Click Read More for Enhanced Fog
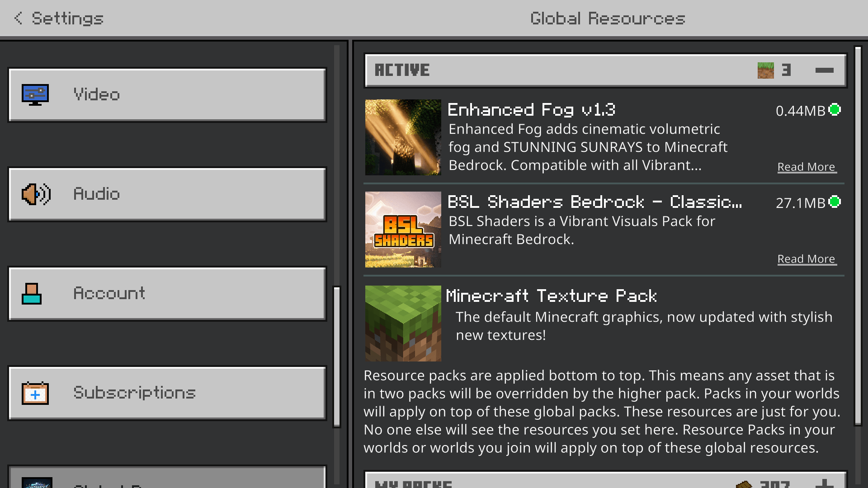The width and height of the screenshot is (868, 488). click(x=807, y=167)
